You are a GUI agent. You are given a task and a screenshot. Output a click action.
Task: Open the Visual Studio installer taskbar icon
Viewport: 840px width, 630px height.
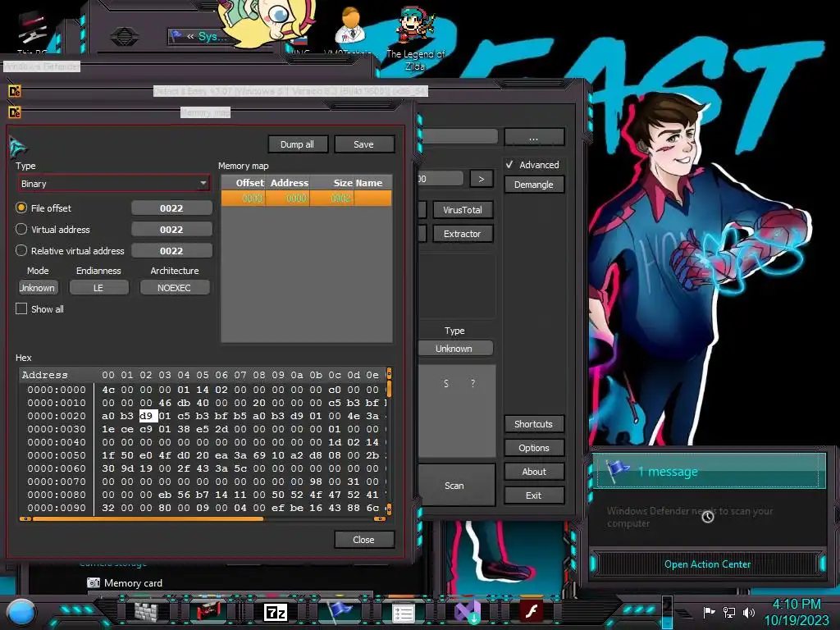coord(468,612)
